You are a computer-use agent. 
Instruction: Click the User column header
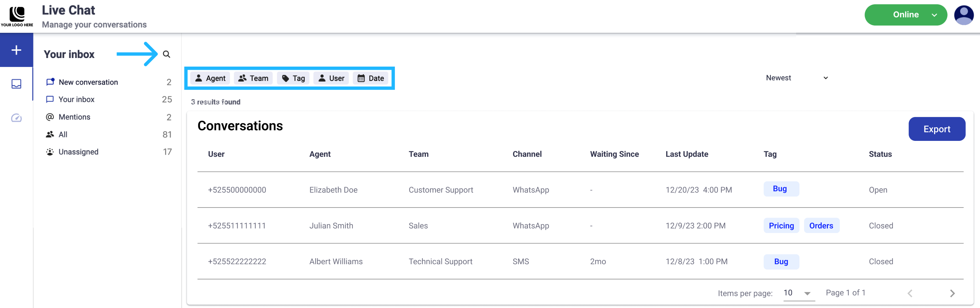tap(216, 154)
